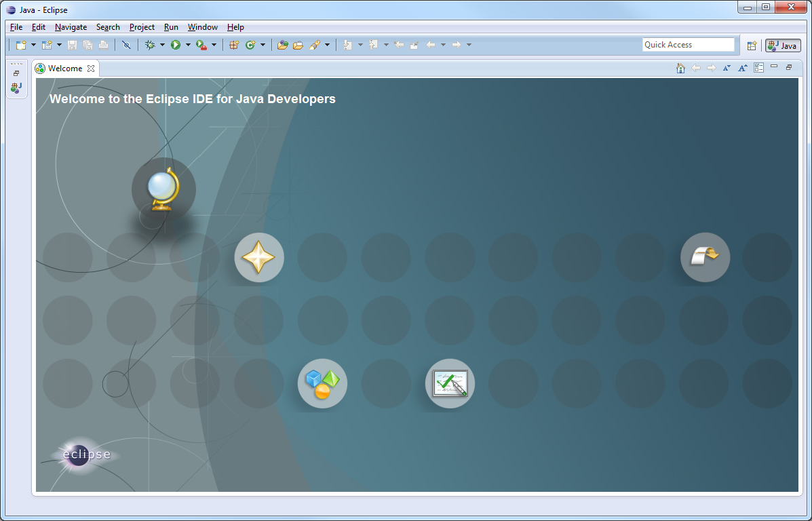Open the Samples shapes icon
This screenshot has width=812, height=521.
[x=323, y=384]
